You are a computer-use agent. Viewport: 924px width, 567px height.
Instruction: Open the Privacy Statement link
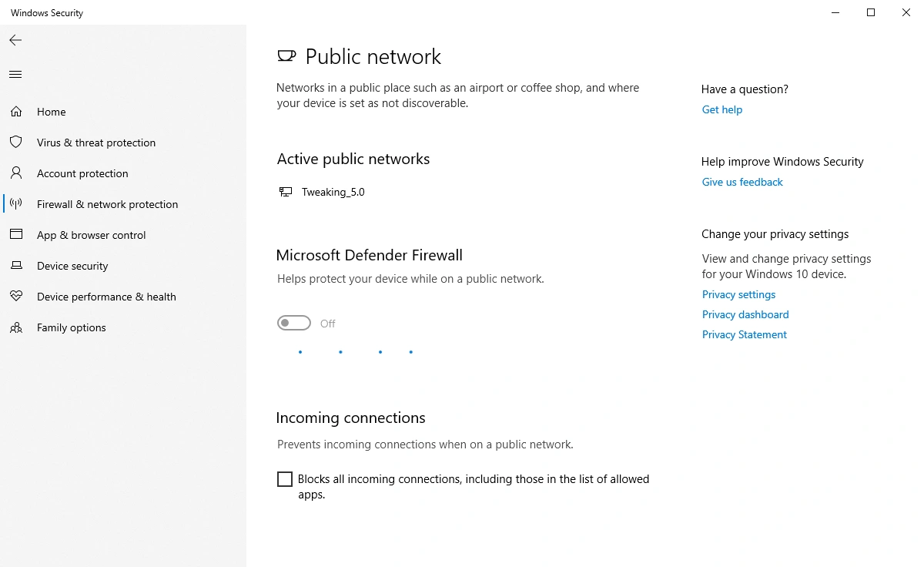[x=745, y=334]
